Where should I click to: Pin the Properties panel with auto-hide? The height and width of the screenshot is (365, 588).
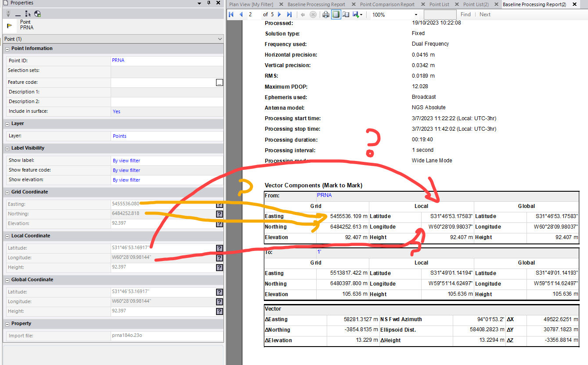point(209,3)
